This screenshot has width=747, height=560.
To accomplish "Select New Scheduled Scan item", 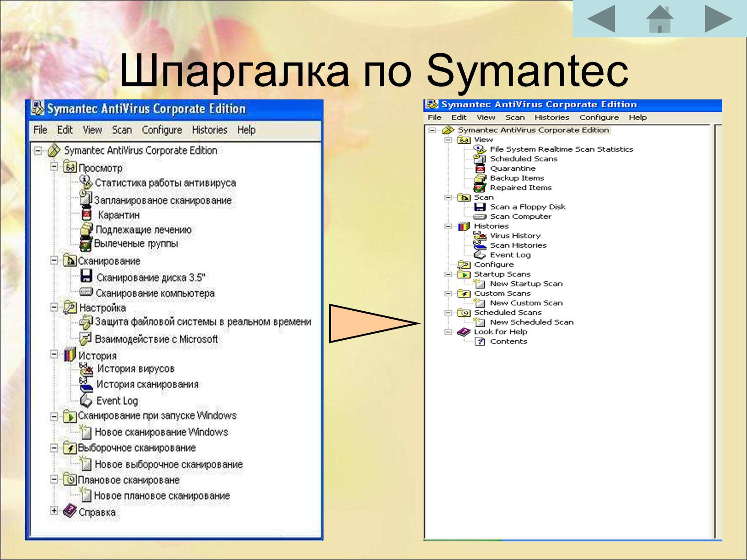I will [532, 322].
